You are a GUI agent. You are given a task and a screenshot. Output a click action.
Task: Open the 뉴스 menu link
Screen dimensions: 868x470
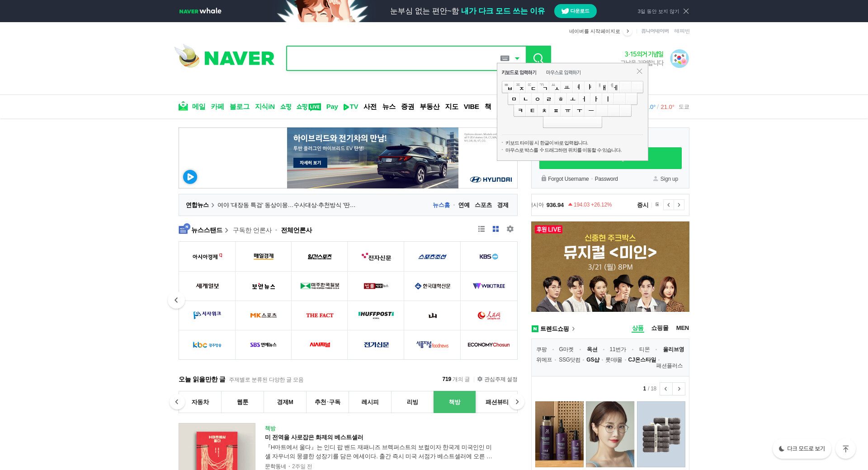coord(389,107)
